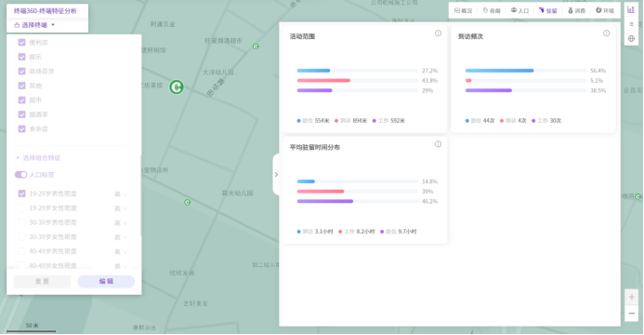Viewport: 644px width, 335px height.
Task: Click 工作 30次 legend dot in 到访频次
Action: [x=533, y=121]
